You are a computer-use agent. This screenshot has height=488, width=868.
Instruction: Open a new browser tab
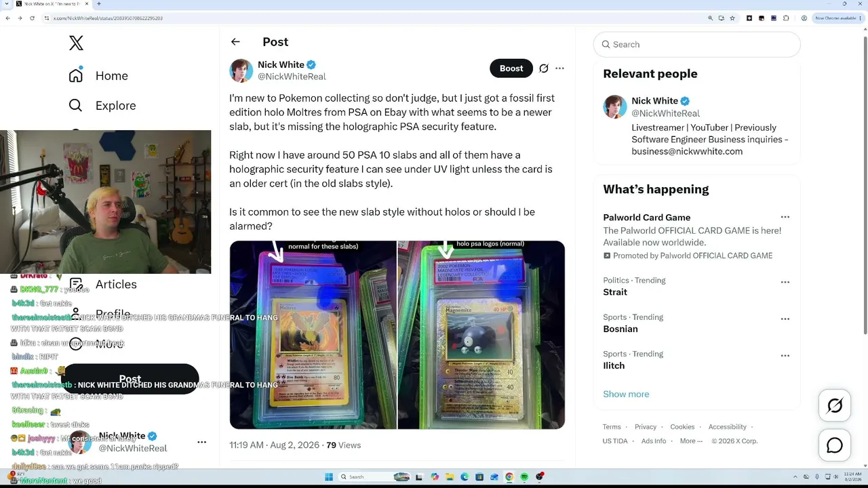98,4
